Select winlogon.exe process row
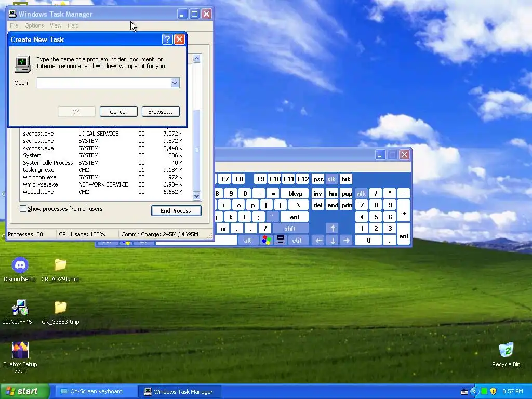The image size is (532, 399). pos(103,177)
